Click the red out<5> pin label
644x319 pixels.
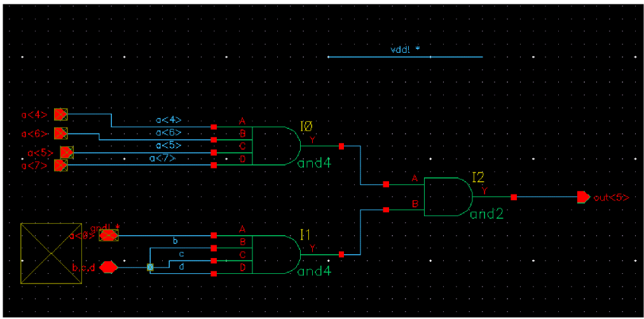612,198
